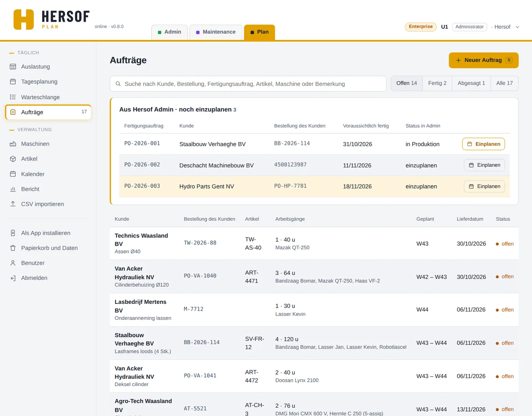Click the Benutzer person icon
Image resolution: width=532 pixels, height=416 pixels.
coord(13,263)
